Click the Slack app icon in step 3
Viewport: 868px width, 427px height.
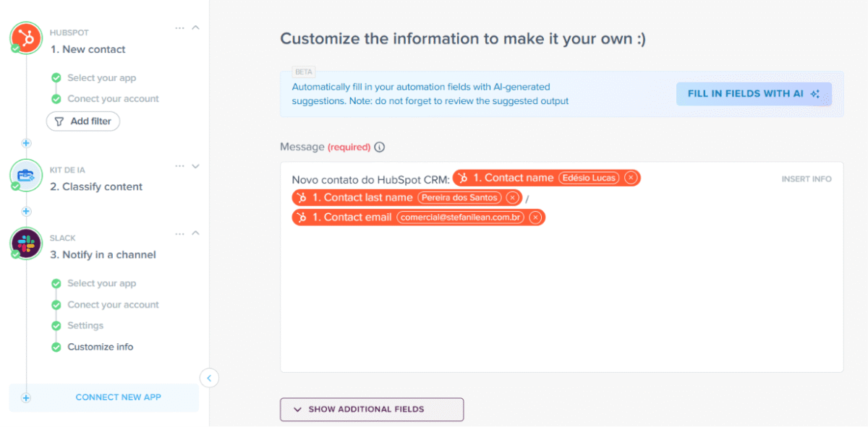[27, 243]
